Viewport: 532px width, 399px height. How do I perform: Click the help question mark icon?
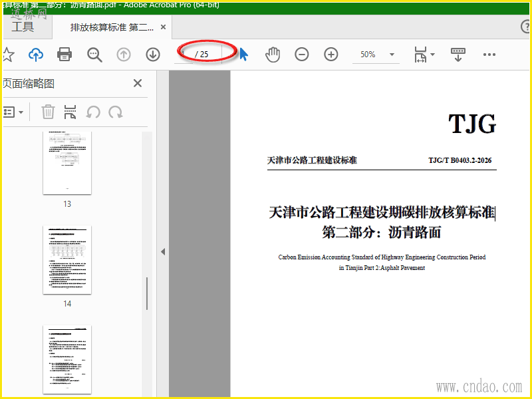coord(526,27)
